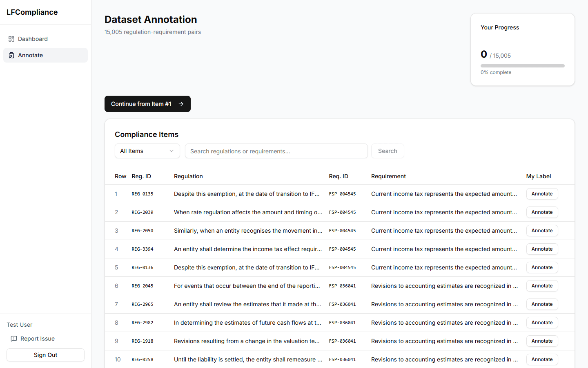Image resolution: width=588 pixels, height=368 pixels.
Task: Click the LFCompliance logo text
Action: tap(32, 12)
